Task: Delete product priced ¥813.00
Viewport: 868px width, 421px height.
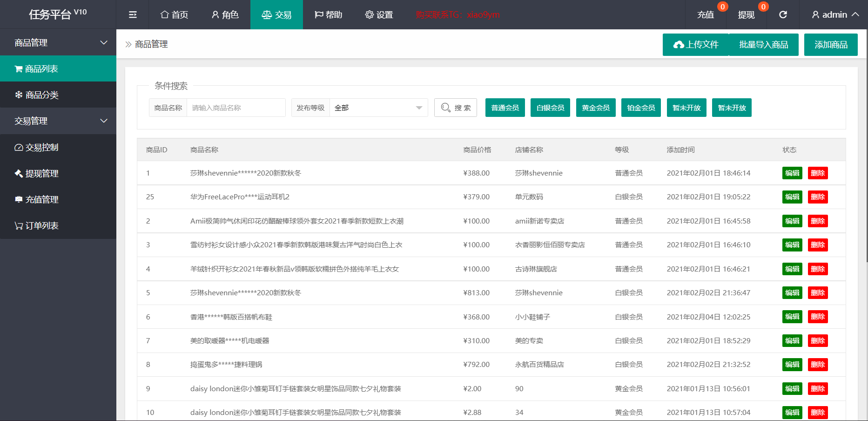Action: tap(818, 292)
